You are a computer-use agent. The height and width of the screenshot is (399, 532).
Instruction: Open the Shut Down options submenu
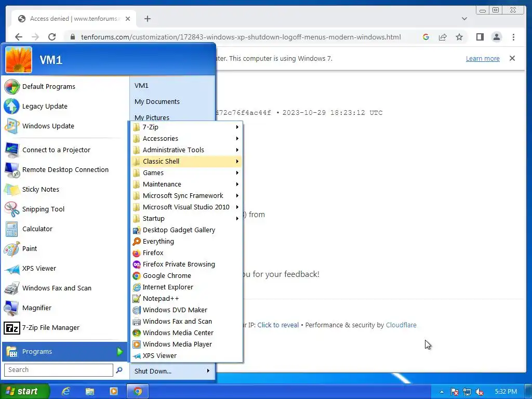pyautogui.click(x=172, y=371)
